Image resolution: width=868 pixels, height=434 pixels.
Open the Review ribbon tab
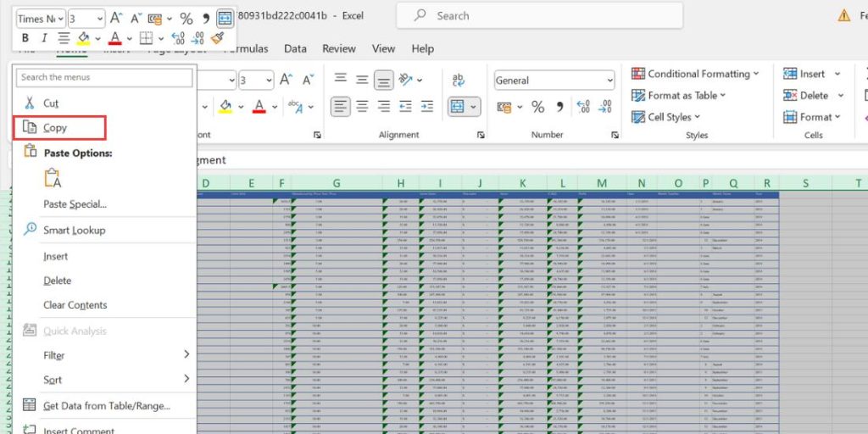pos(339,48)
